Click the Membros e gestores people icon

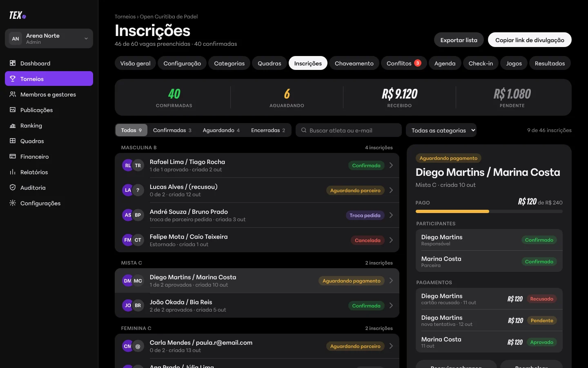click(13, 94)
